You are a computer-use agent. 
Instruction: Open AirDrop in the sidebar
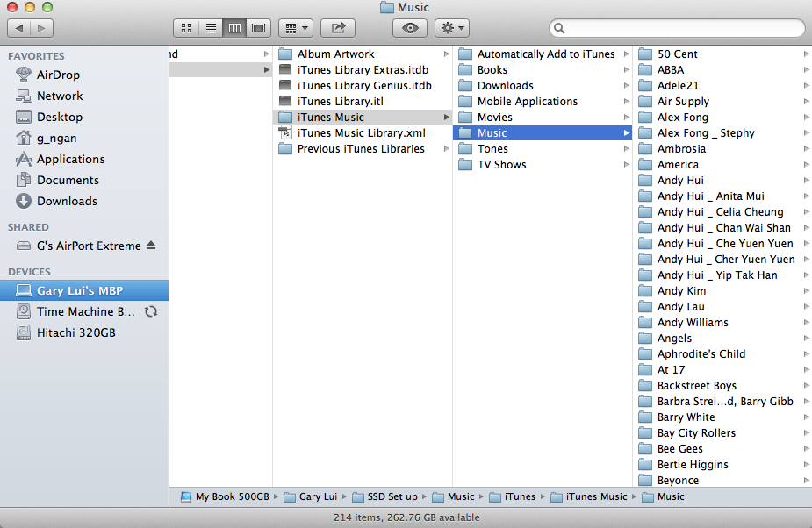(84, 75)
